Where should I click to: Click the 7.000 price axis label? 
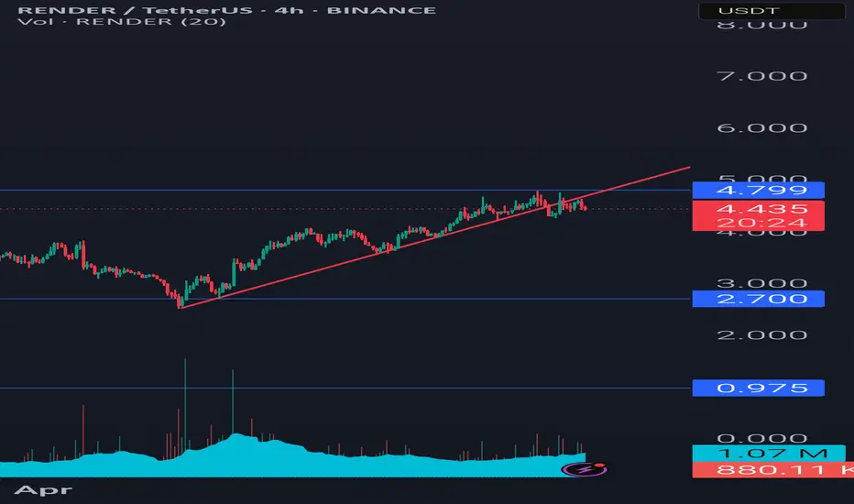tap(761, 76)
